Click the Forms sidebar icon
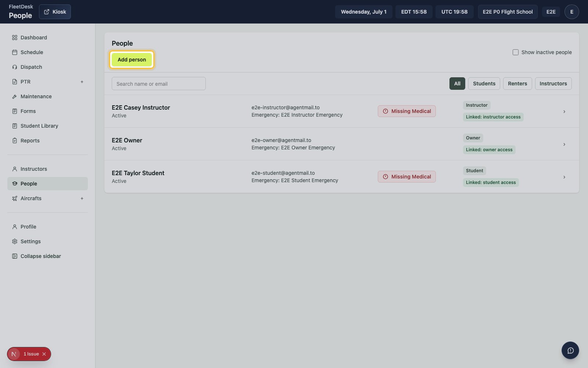 coord(15,111)
